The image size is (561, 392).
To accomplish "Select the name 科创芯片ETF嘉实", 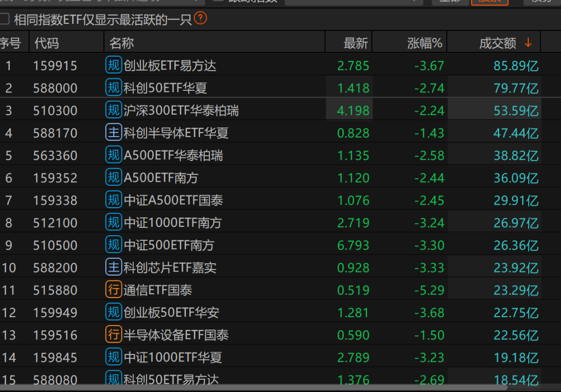I will [170, 268].
